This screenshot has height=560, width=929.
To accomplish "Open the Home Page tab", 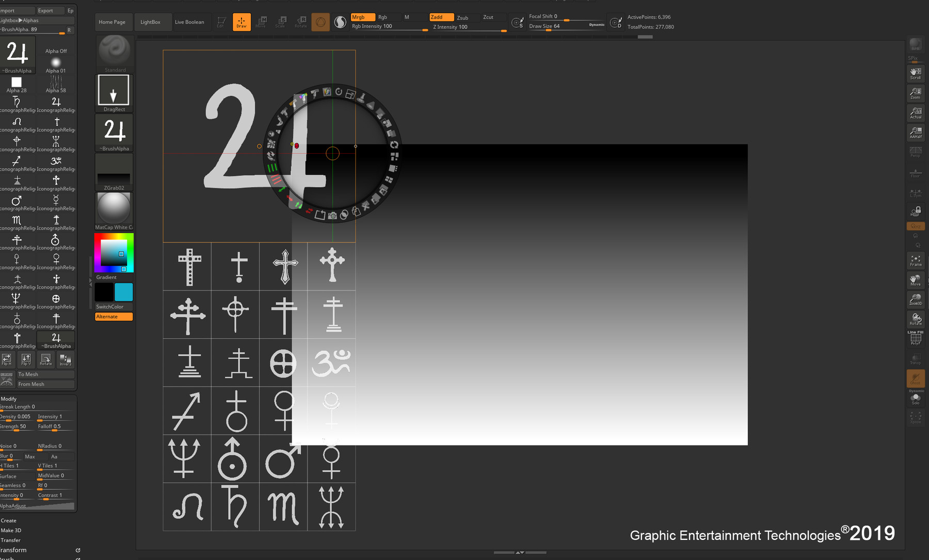I will pyautogui.click(x=112, y=22).
